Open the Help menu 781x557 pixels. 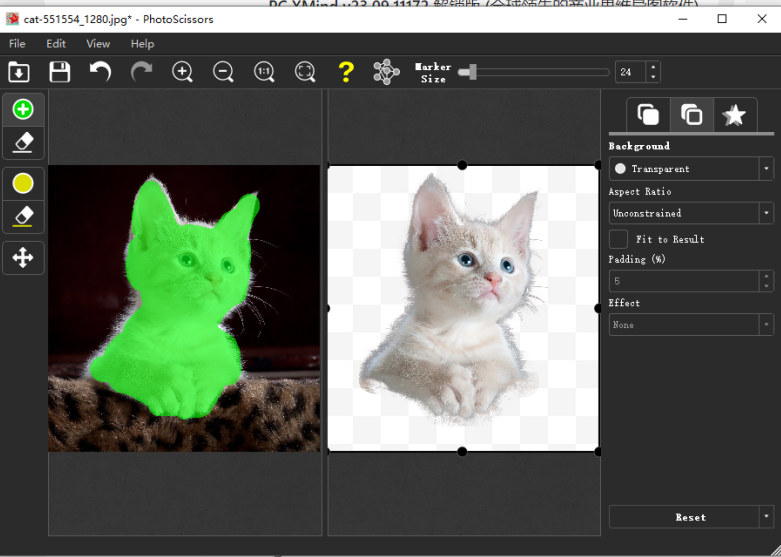[142, 44]
